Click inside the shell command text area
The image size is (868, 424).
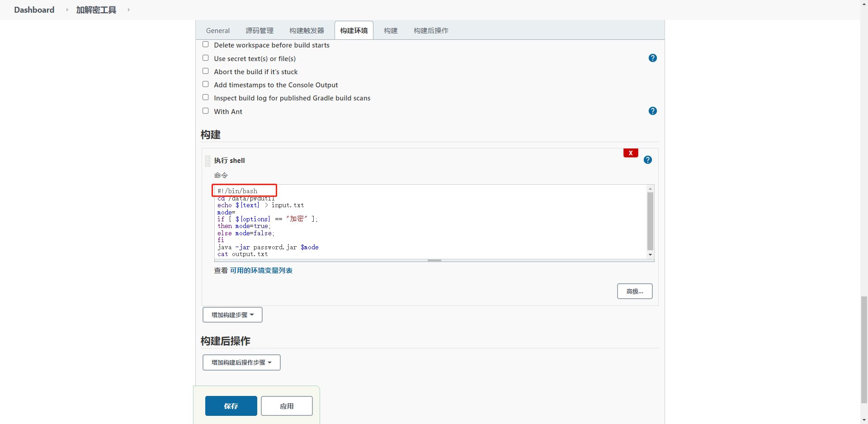[x=407, y=222]
